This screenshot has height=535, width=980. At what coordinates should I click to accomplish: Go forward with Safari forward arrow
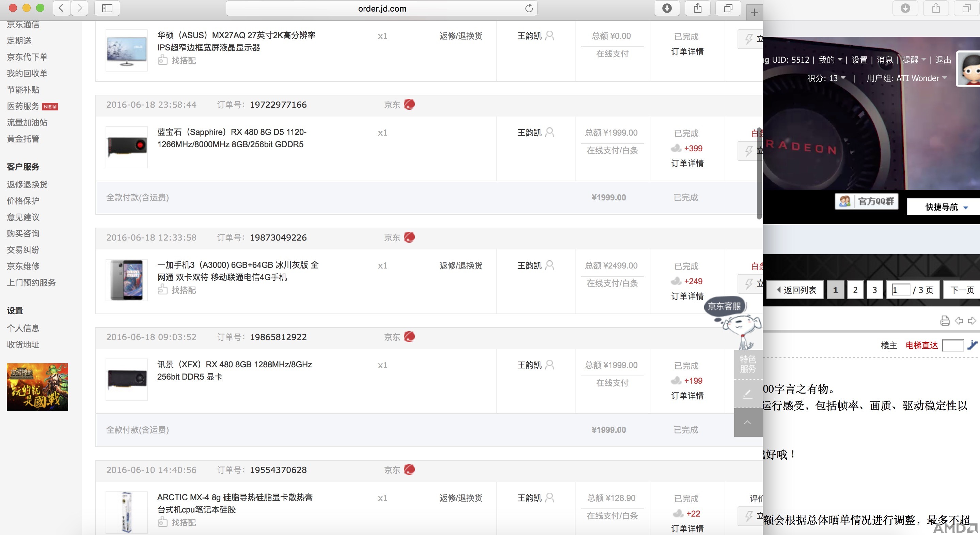pyautogui.click(x=80, y=8)
